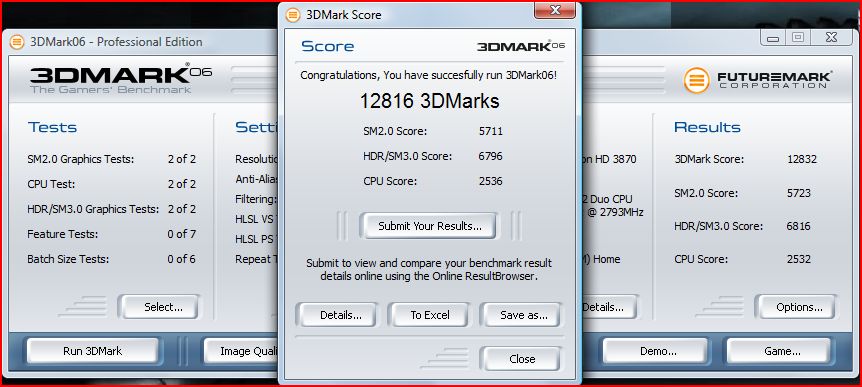Click SM2.0 Score value 5723 in Results

(x=798, y=193)
